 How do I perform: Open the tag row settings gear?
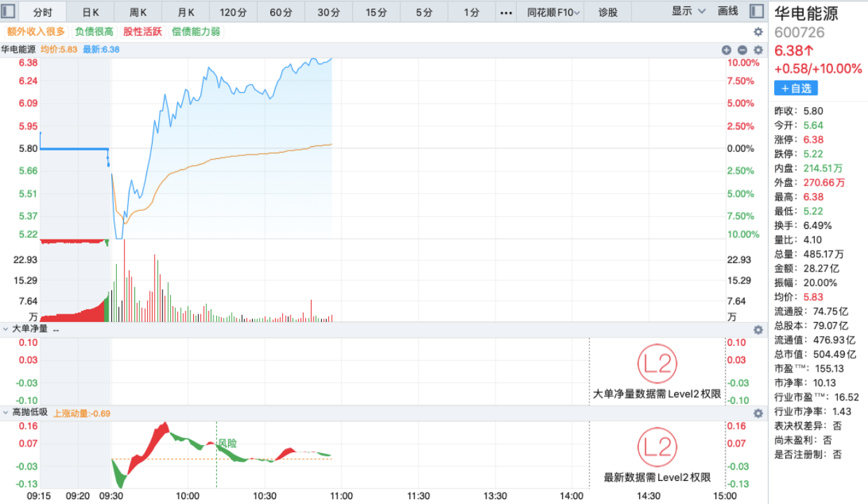coord(758,31)
